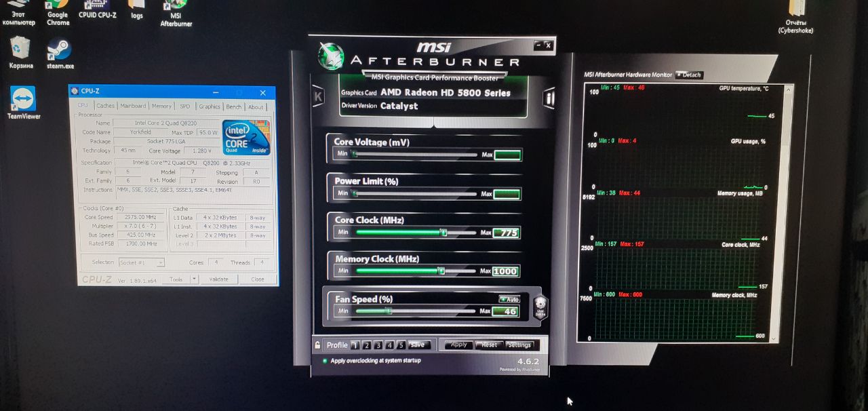Open the information icon in Afterburner
The height and width of the screenshot is (411, 868).
coord(549,98)
